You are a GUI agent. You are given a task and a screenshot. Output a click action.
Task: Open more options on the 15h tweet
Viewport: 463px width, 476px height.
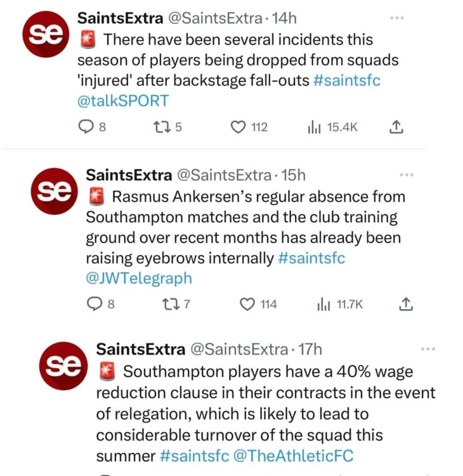[406, 175]
